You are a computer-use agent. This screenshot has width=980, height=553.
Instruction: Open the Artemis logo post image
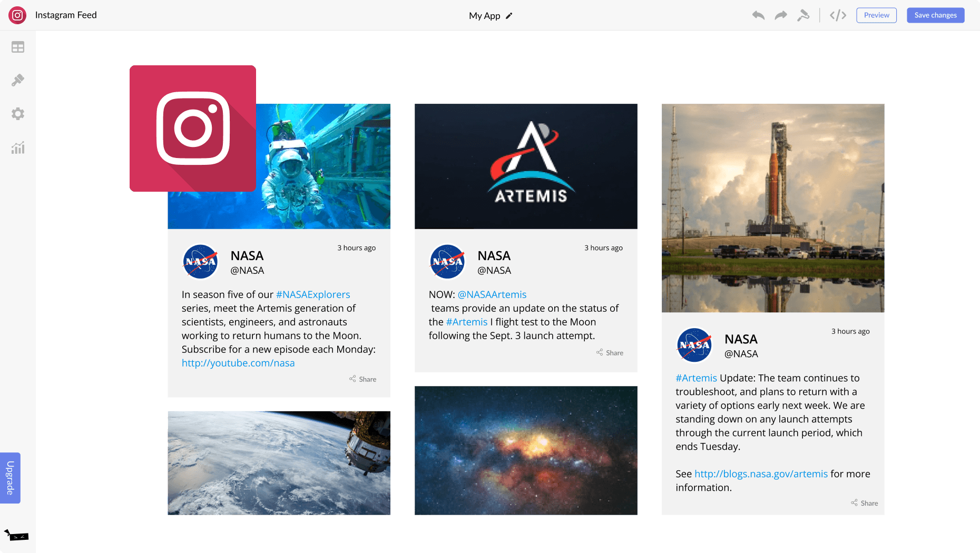(526, 166)
